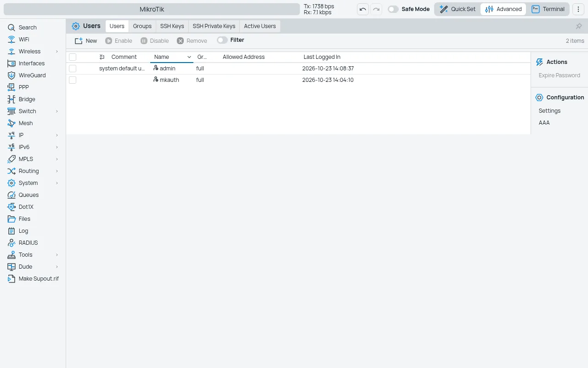Click the Search magnifier icon in sidebar
The height and width of the screenshot is (368, 588).
[11, 28]
